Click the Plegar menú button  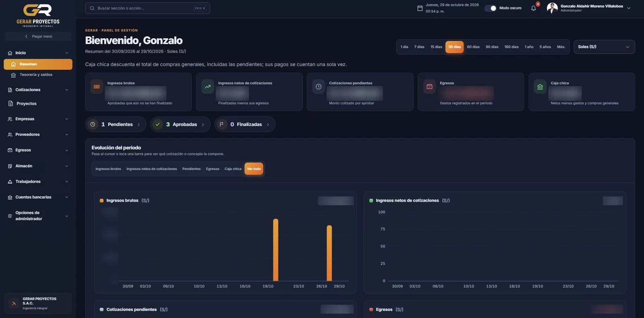click(x=38, y=36)
